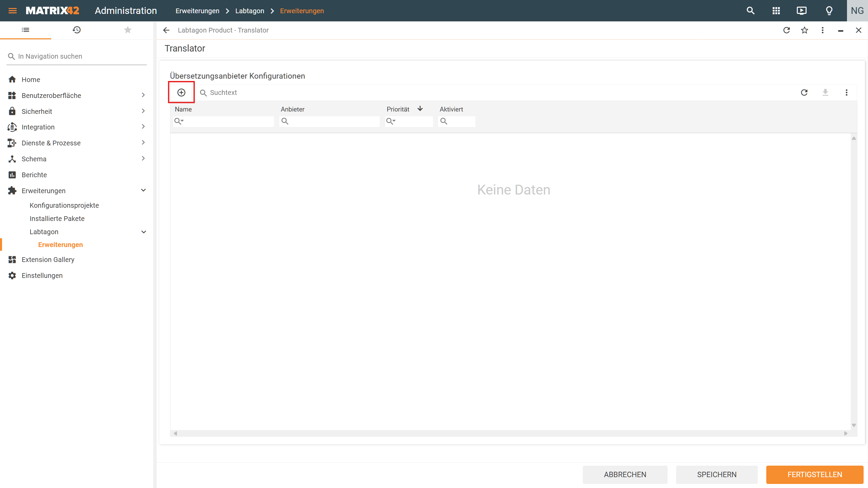The height and width of the screenshot is (488, 868).
Task: Open the dialog's three-dot options menu
Action: pyautogui.click(x=823, y=30)
